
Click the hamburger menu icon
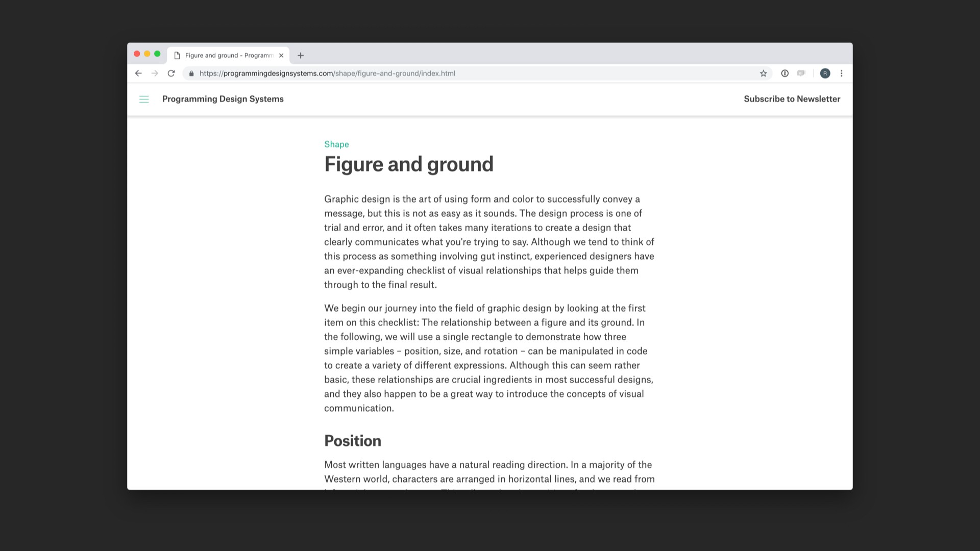tap(143, 99)
